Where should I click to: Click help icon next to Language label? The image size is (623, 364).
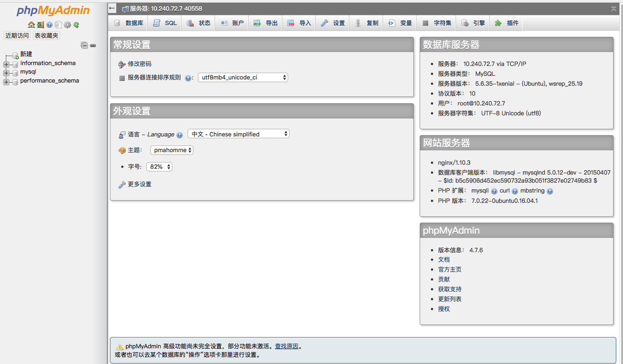click(x=180, y=135)
